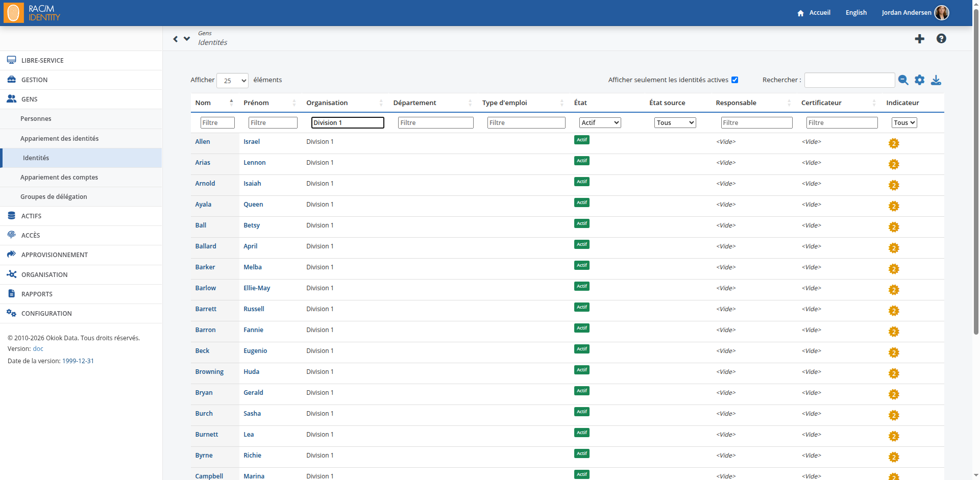
Task: Open the État filter dropdown set to Actif
Action: 600,122
